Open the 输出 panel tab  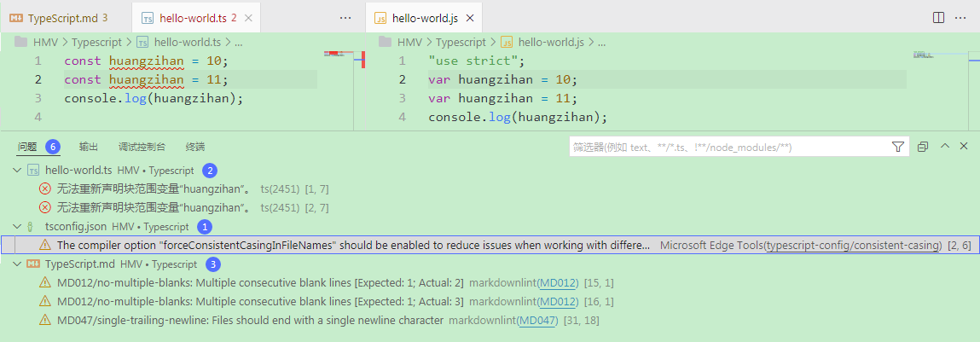pos(89,147)
